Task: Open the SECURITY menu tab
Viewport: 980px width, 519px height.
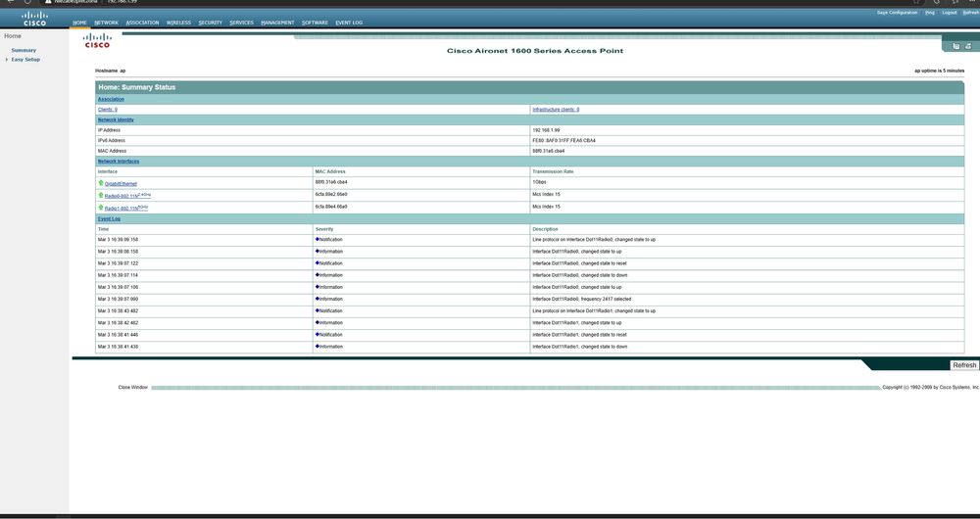Action: point(211,23)
